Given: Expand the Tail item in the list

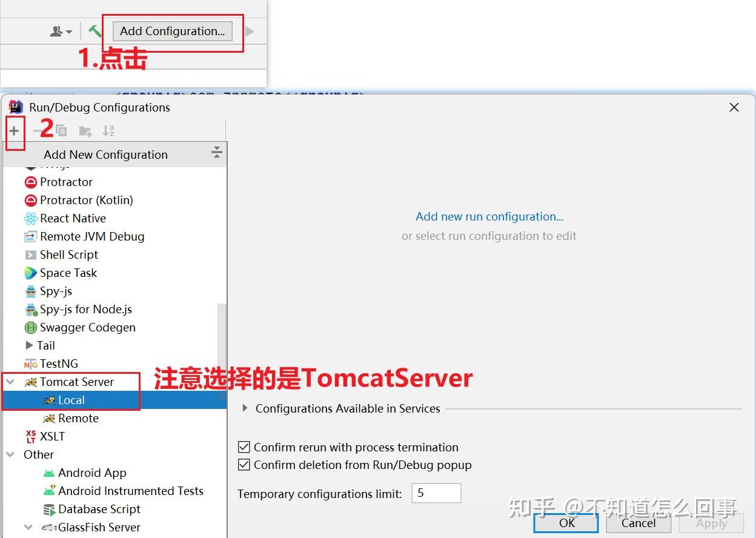Looking at the screenshot, I should [28, 345].
